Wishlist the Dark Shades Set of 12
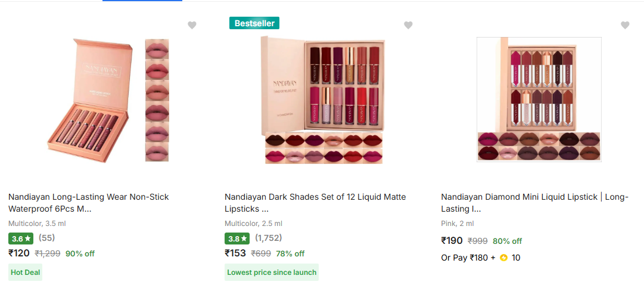644x288 pixels. [x=408, y=25]
